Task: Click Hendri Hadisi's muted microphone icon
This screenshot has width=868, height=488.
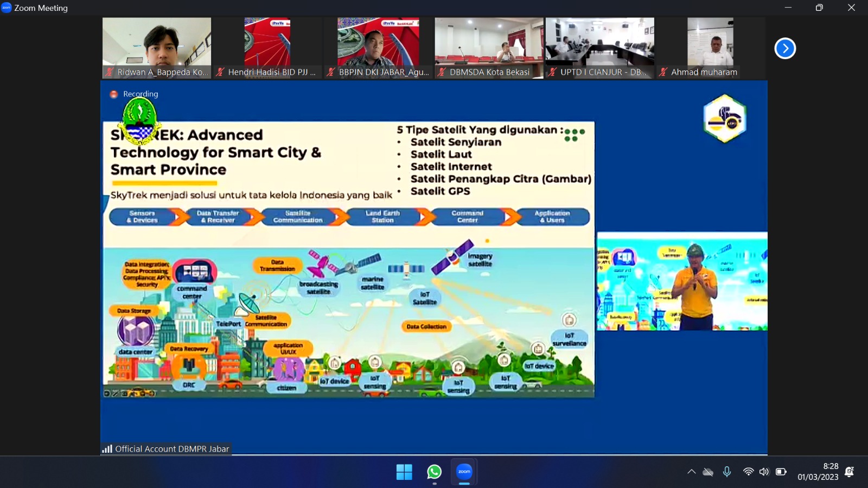Action: 220,72
